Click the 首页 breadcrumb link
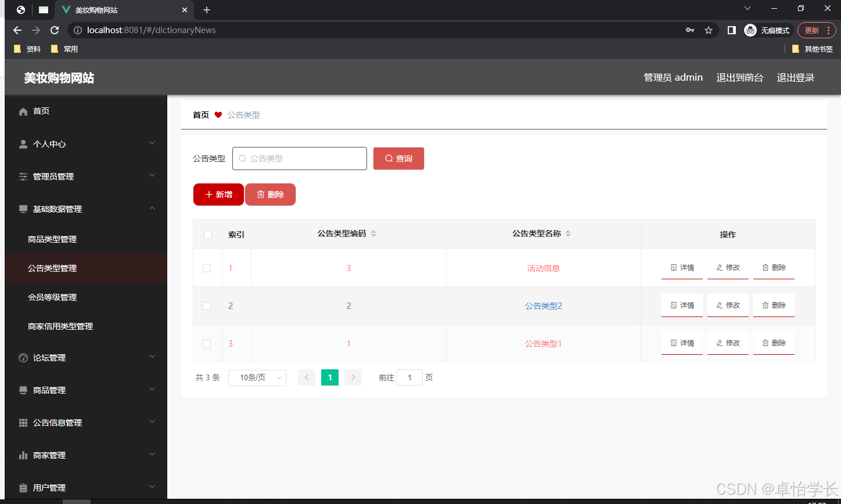Viewport: 841px width, 504px height. point(201,115)
